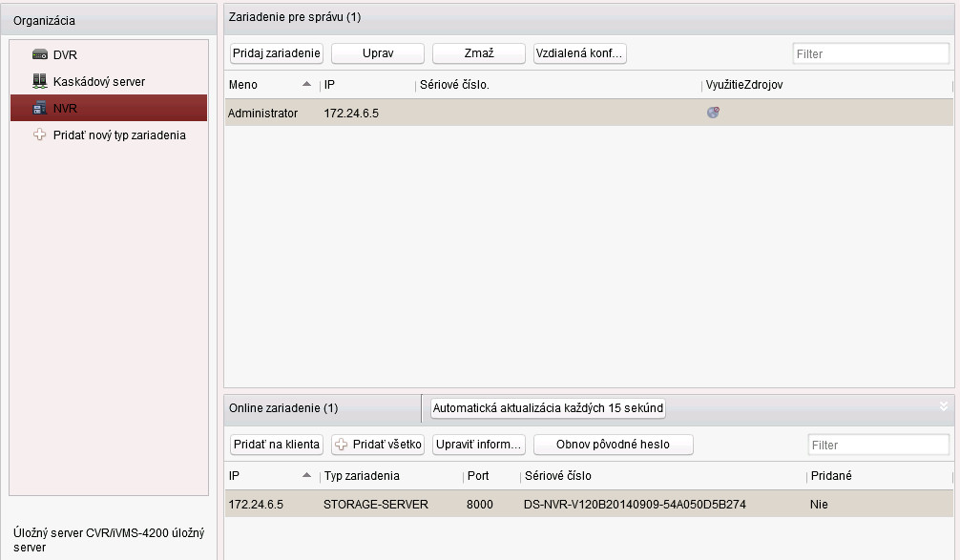Select the STORAGE-SERVER cell
This screenshot has width=960, height=560.
pyautogui.click(x=376, y=505)
